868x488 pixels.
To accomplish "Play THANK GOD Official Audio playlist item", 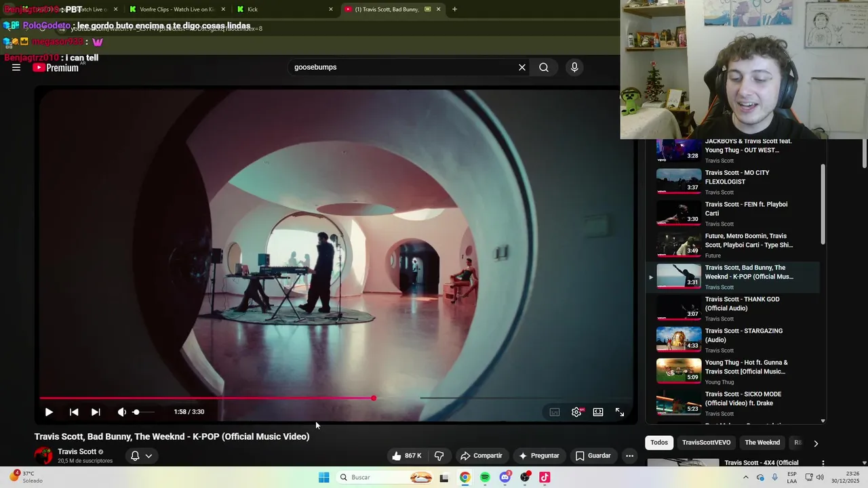I will pyautogui.click(x=732, y=308).
